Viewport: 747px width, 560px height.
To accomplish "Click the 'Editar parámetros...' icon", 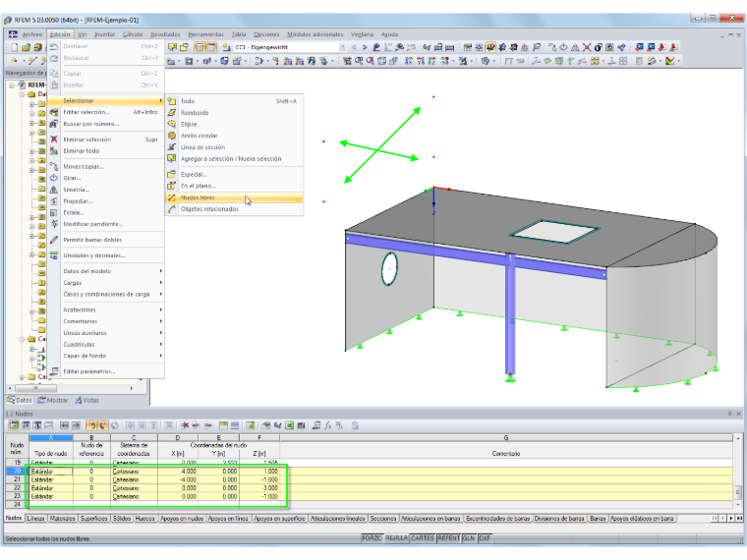I will coord(54,371).
